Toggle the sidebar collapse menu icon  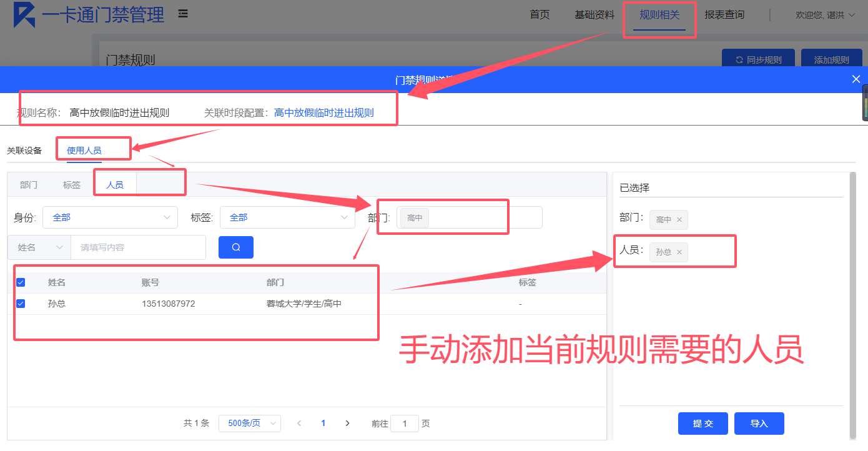pos(183,14)
